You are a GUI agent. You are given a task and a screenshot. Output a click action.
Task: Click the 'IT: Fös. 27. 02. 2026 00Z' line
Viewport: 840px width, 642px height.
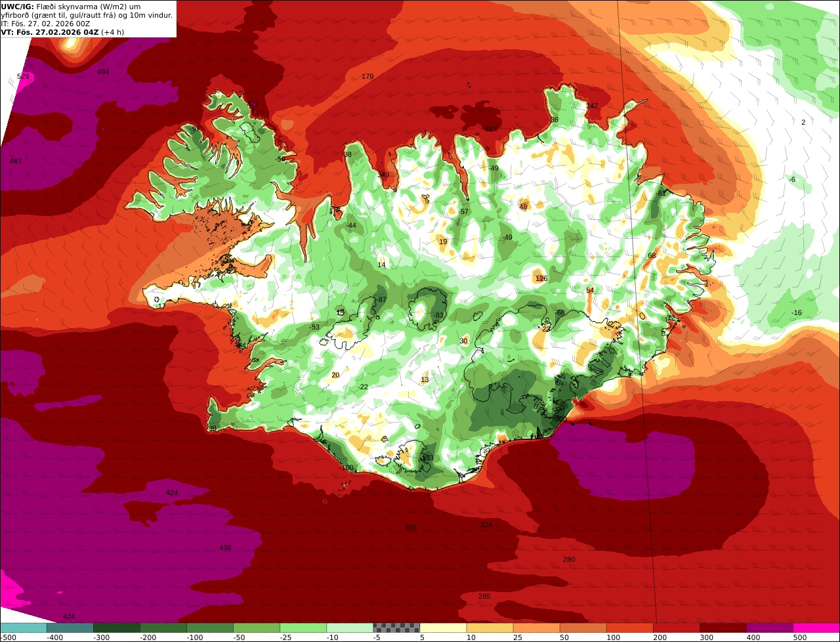(45, 23)
